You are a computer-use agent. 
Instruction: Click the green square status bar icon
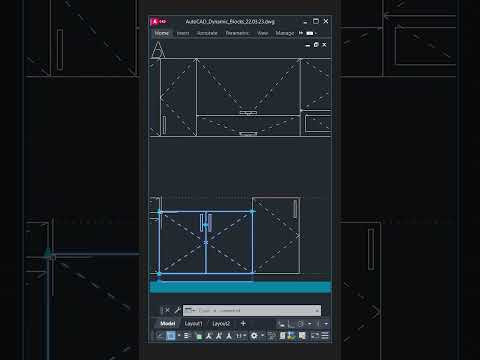199,336
